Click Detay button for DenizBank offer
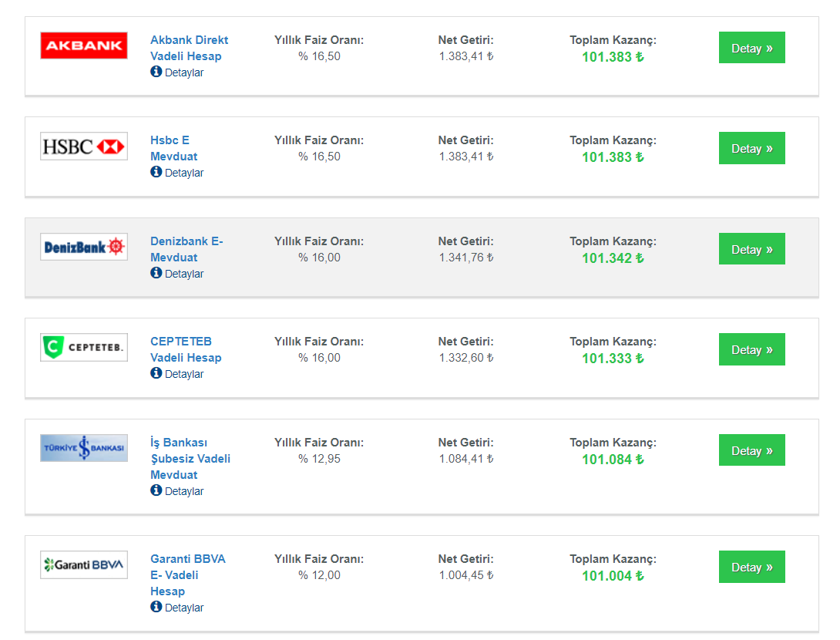This screenshot has height=640, width=840. tap(751, 249)
